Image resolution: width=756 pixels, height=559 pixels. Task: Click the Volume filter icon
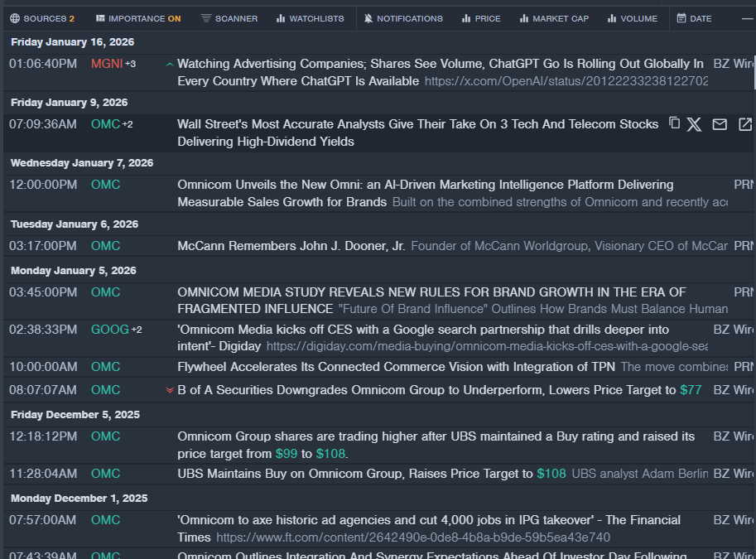coord(612,18)
